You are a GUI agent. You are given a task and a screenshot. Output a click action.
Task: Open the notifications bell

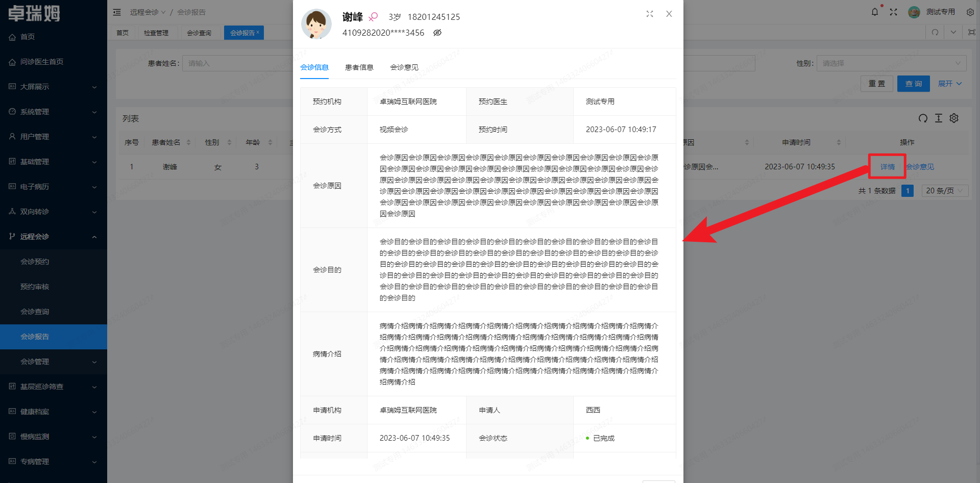click(x=874, y=11)
